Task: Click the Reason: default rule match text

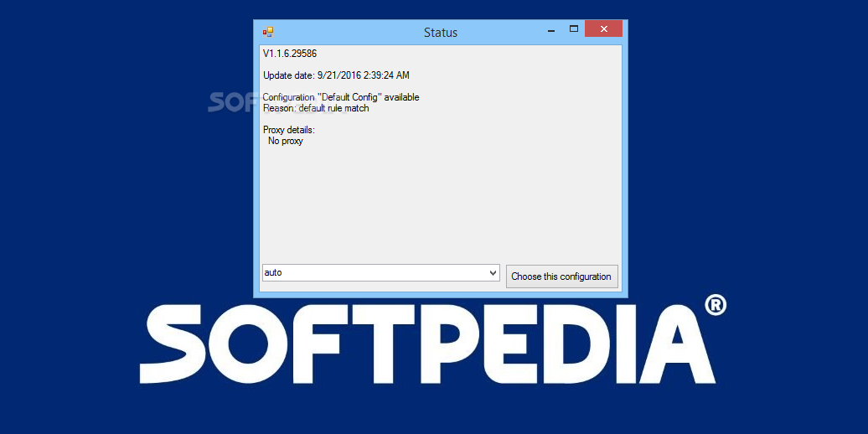Action: click(x=316, y=109)
